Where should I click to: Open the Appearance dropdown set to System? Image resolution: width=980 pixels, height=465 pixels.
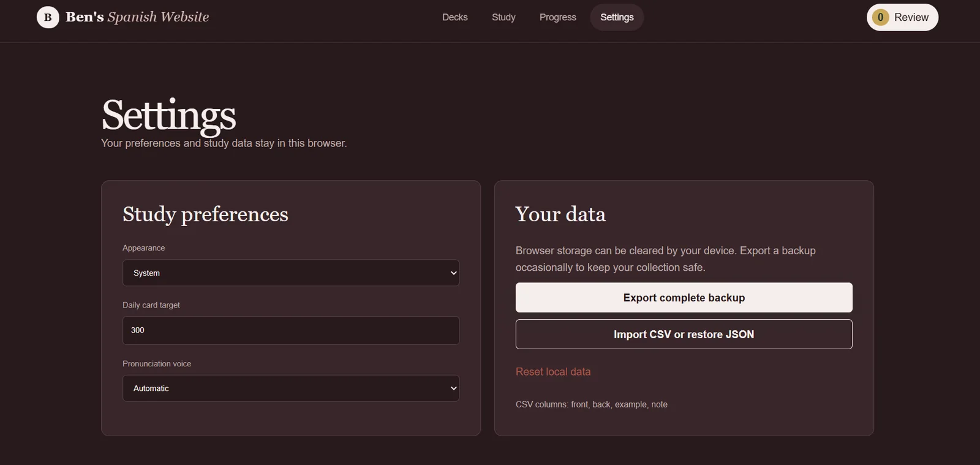click(x=291, y=273)
